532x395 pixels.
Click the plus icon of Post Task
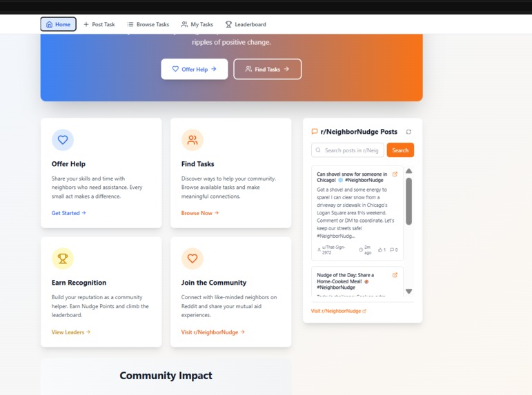coord(86,24)
